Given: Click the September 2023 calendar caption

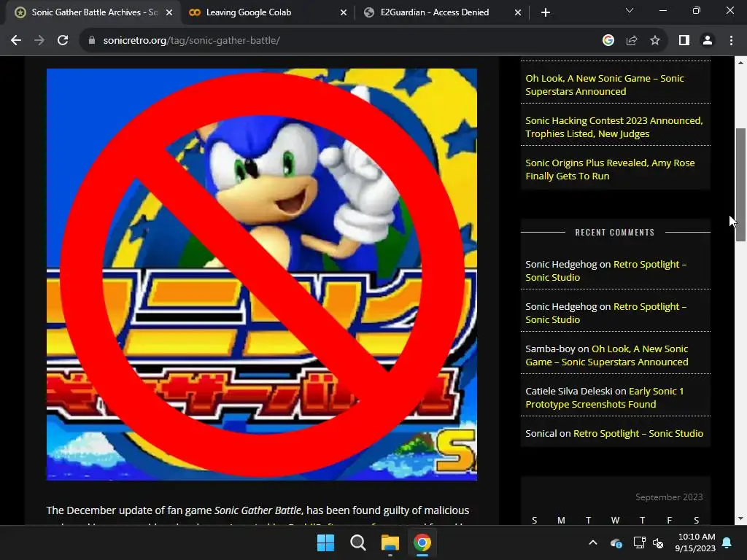Looking at the screenshot, I should [669, 497].
